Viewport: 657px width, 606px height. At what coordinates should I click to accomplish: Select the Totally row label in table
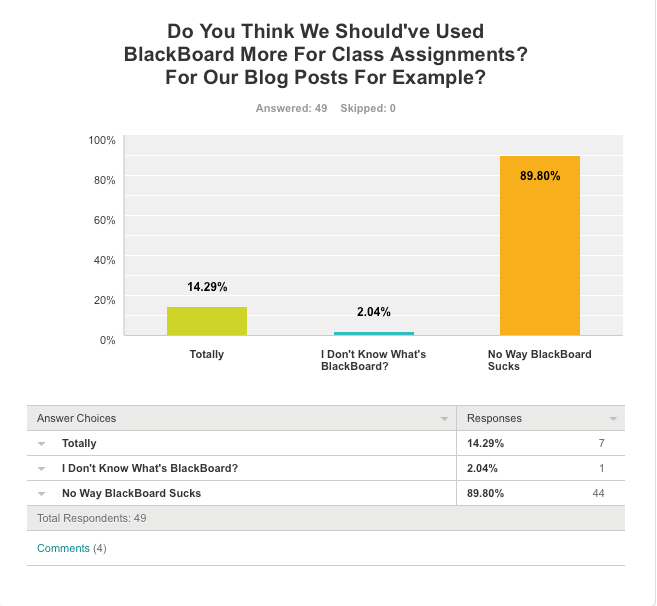click(79, 443)
